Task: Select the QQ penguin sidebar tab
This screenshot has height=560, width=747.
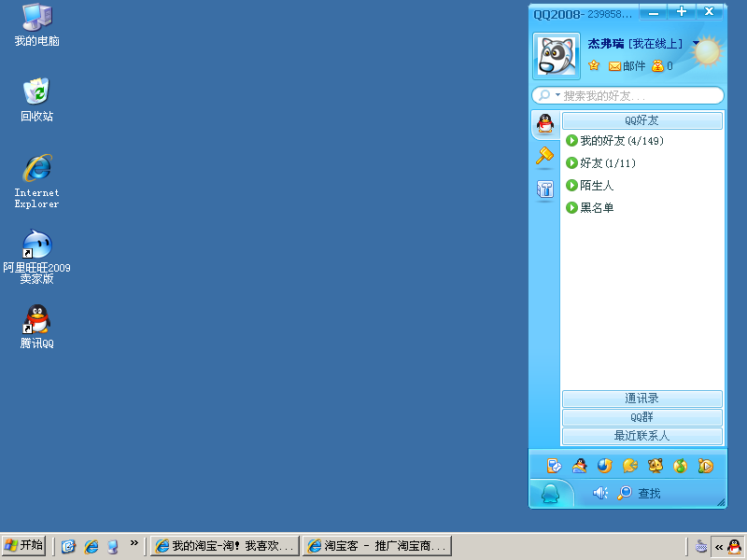Action: click(545, 123)
